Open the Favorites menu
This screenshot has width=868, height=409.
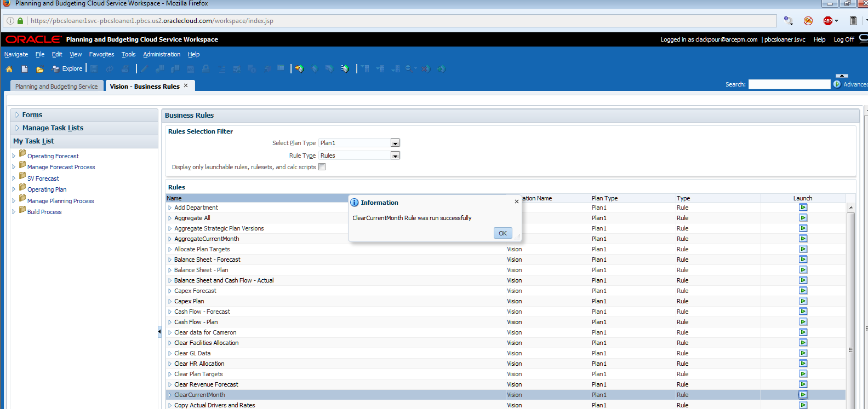click(x=101, y=54)
